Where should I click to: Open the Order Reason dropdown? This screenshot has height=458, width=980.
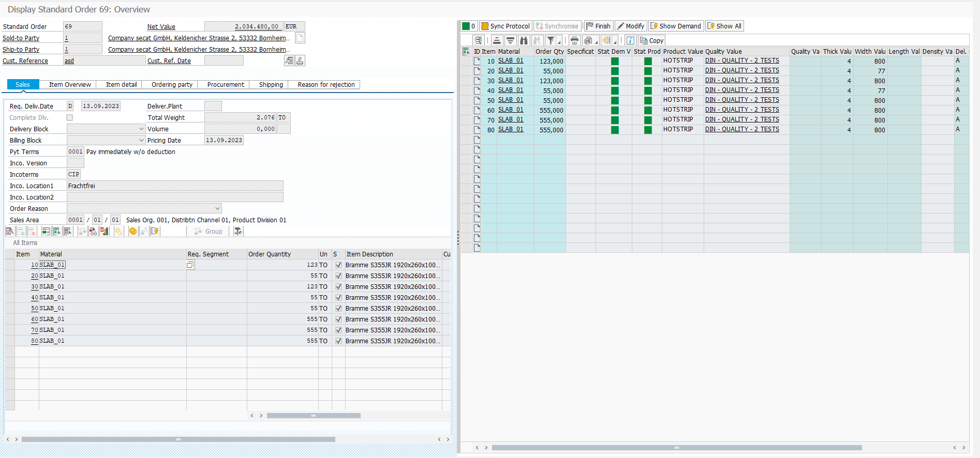pyautogui.click(x=217, y=209)
